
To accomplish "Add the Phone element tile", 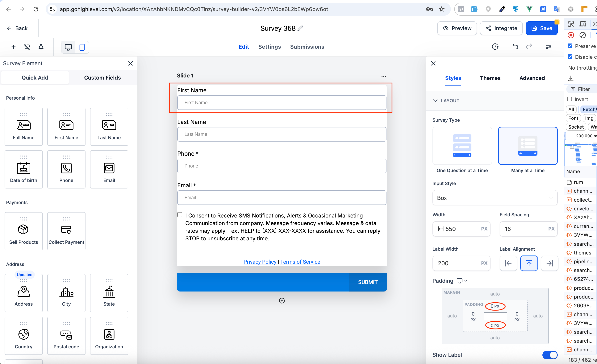I will click(66, 169).
